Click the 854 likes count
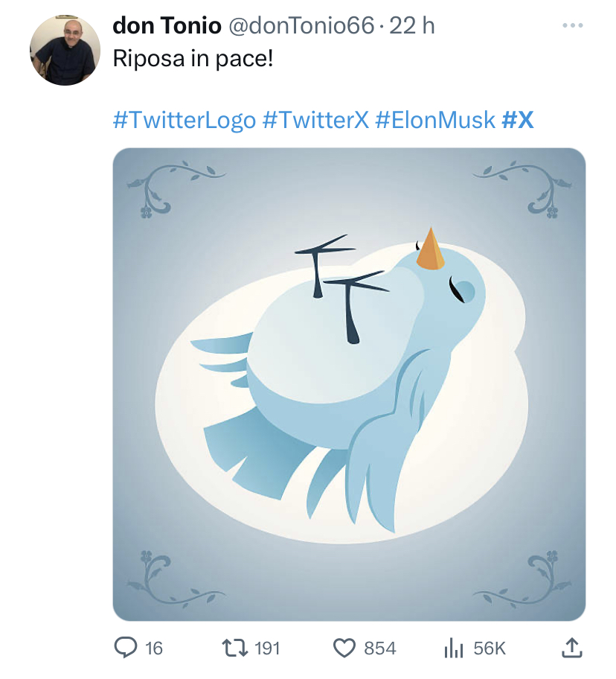Screen dimensions: 616x679 380,648
